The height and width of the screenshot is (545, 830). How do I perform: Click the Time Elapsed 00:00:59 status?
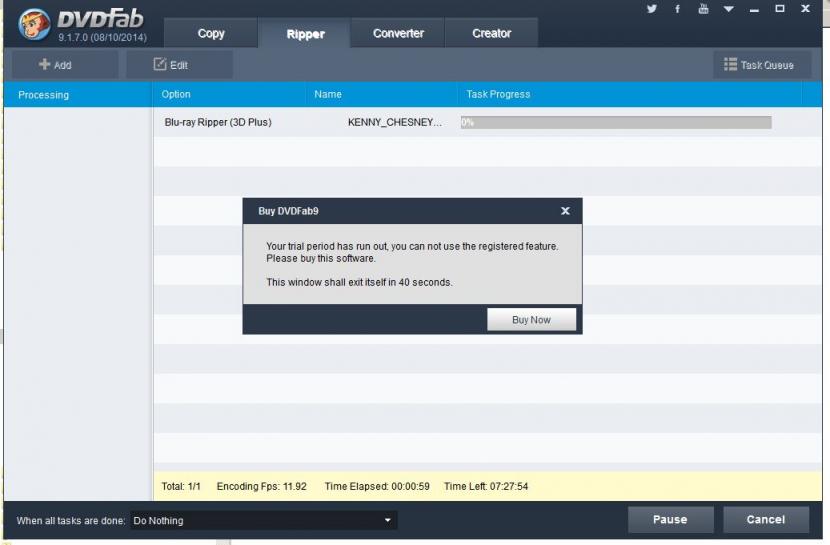coord(377,486)
